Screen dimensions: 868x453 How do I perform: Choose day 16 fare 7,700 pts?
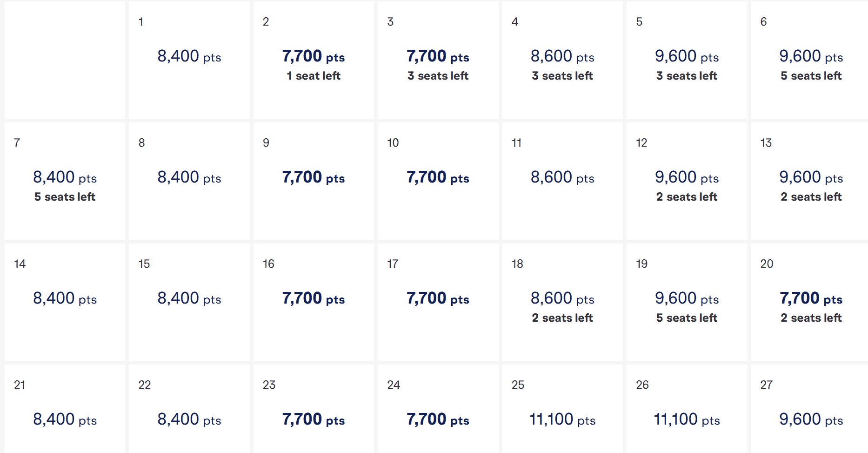click(314, 302)
